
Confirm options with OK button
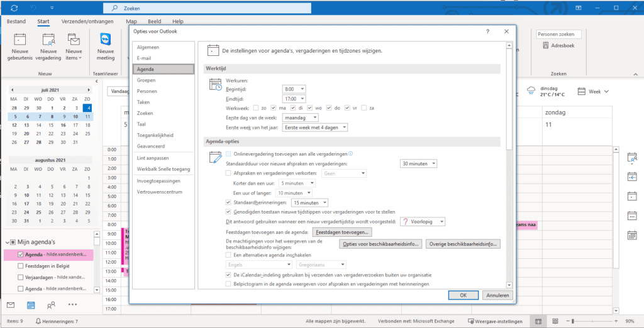(464, 295)
